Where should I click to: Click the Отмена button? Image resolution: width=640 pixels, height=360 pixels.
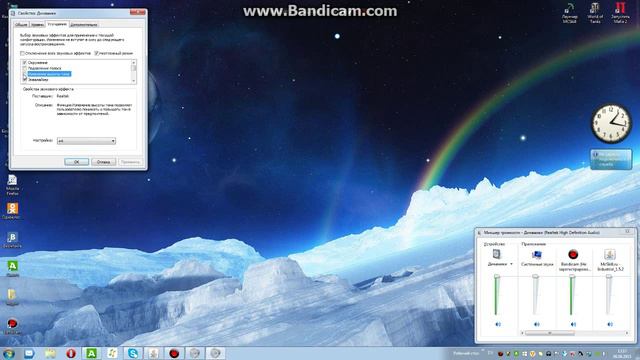(x=104, y=162)
